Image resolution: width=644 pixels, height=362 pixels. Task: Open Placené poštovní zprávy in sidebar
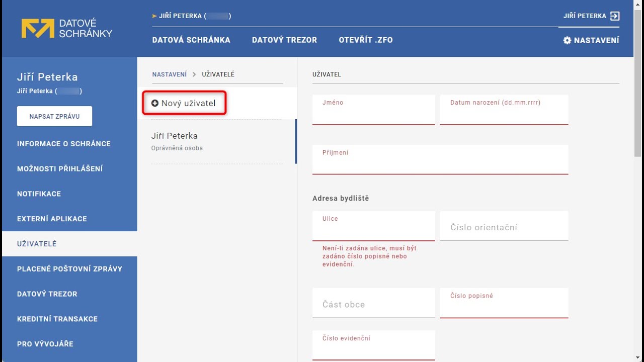tap(69, 269)
